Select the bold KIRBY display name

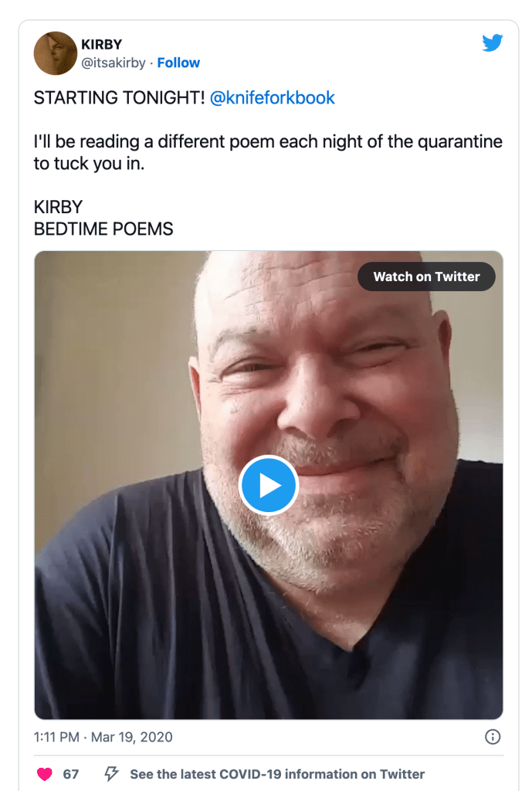(102, 45)
